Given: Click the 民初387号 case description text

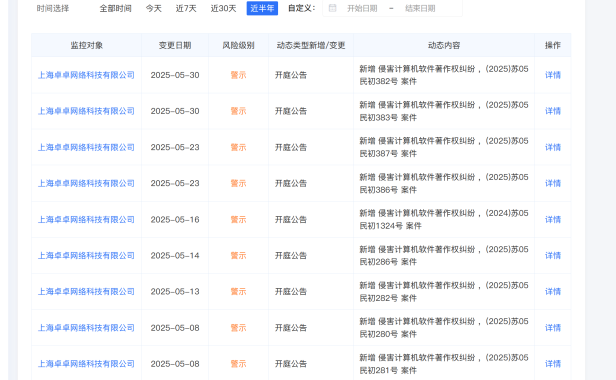Looking at the screenshot, I should 444,147.
